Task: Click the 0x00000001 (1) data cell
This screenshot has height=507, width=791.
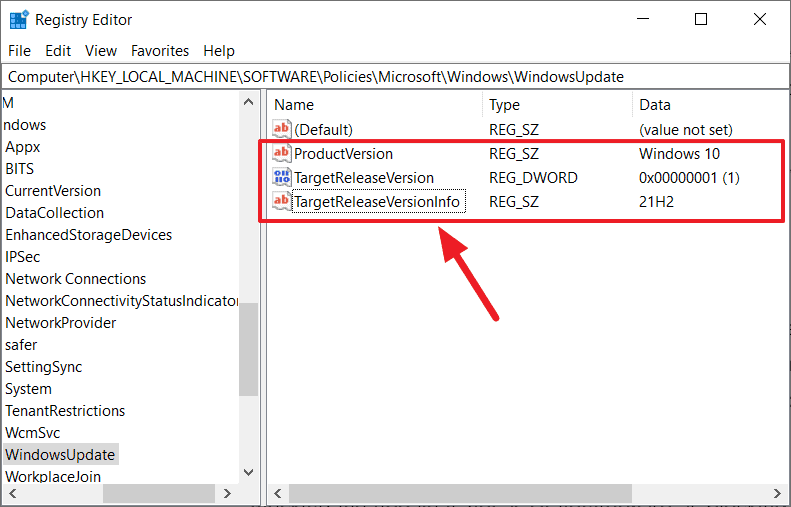Action: point(689,178)
